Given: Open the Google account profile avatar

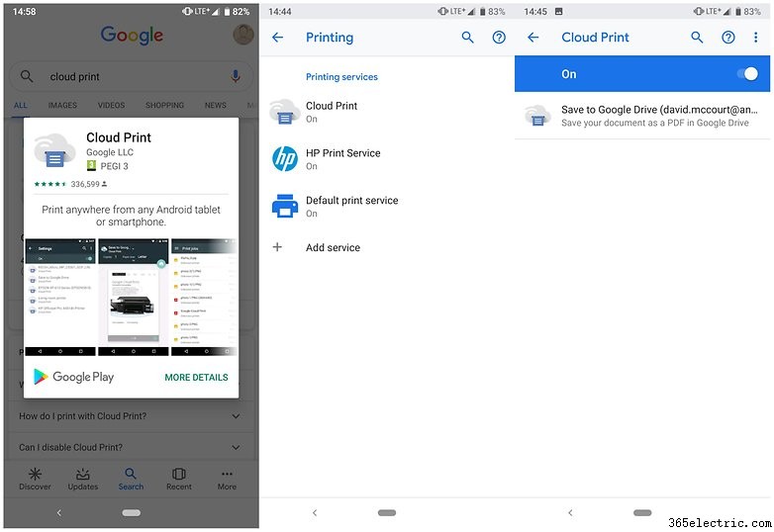Looking at the screenshot, I should 243,35.
